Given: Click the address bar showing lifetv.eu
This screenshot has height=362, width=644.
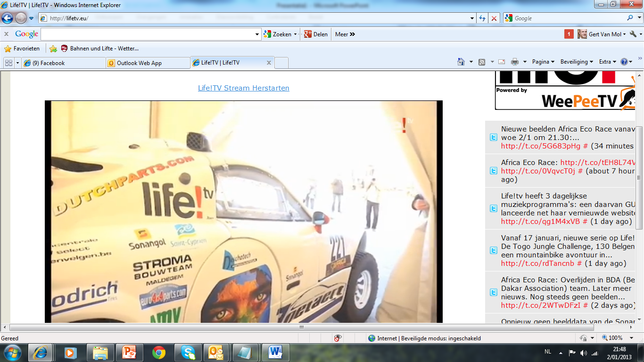Looking at the screenshot, I should click(255, 18).
